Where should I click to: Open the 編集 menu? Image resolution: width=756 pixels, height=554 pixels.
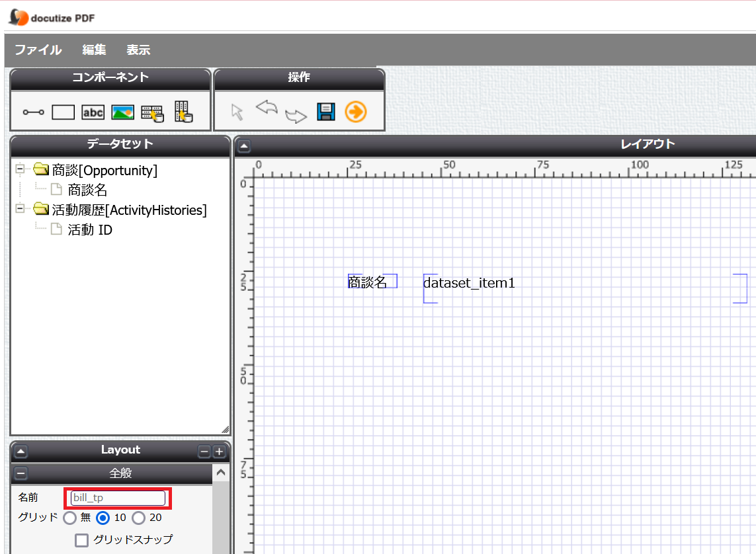[x=94, y=50]
